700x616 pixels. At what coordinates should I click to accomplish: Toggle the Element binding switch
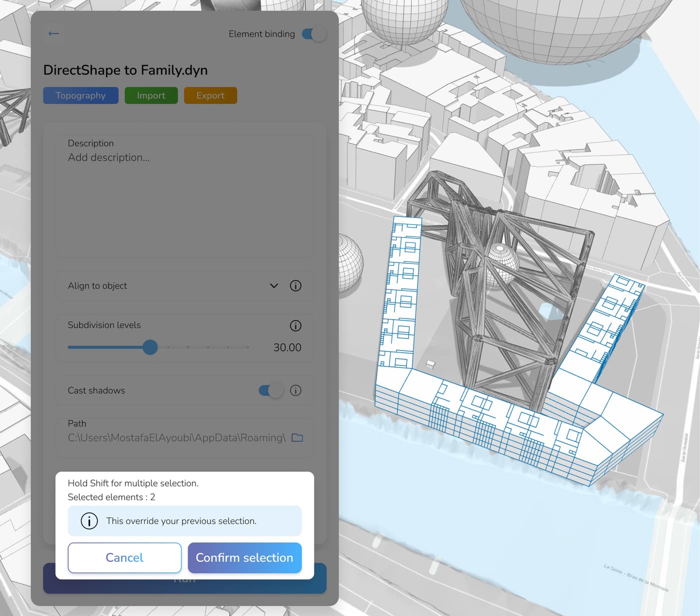(314, 34)
